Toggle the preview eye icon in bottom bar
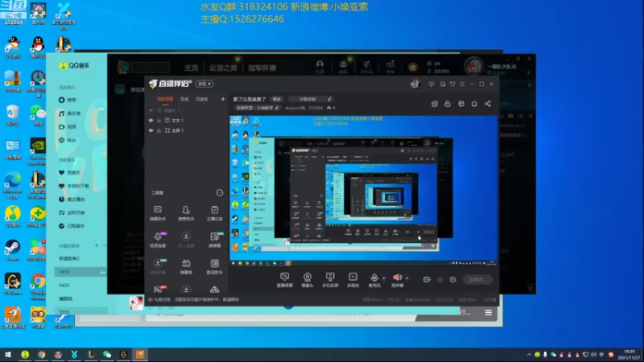 pyautogui.click(x=440, y=279)
